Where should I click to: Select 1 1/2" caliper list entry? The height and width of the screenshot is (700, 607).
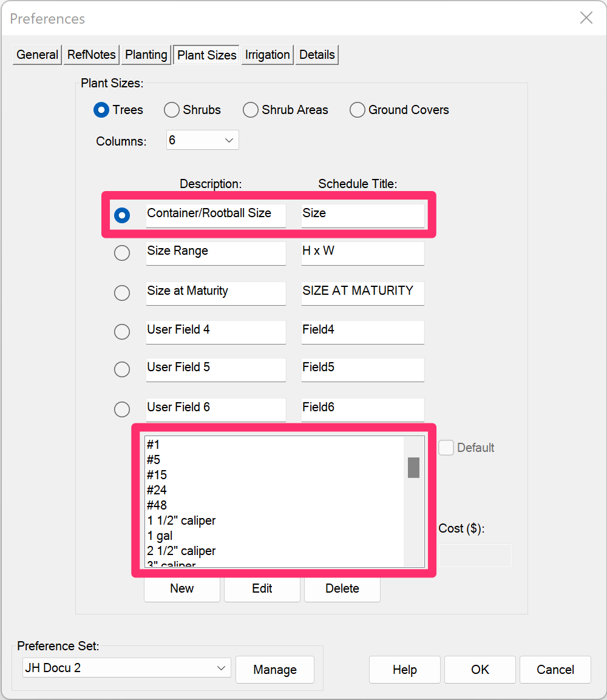tap(181, 520)
